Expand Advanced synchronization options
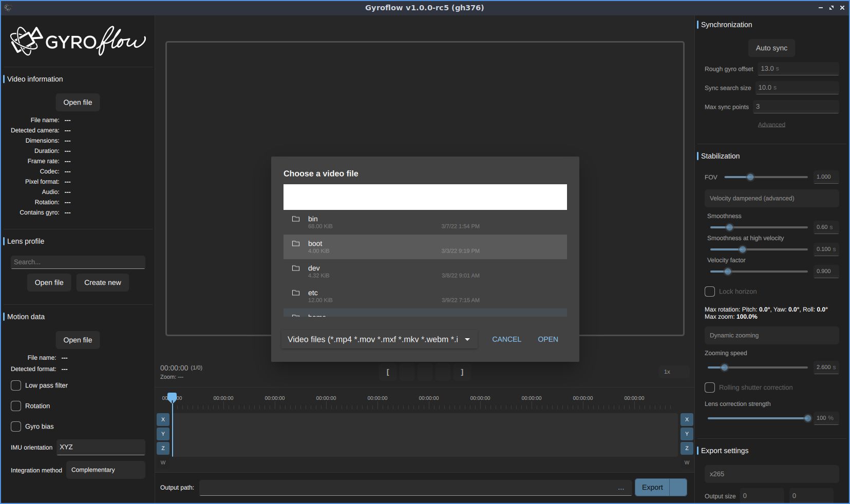The image size is (850, 504). 771,124
